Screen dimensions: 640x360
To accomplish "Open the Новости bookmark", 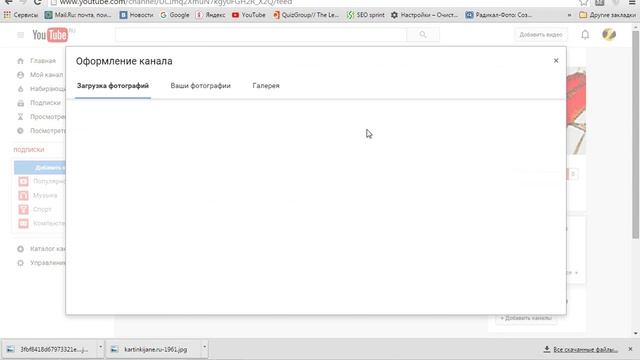I will (x=137, y=15).
